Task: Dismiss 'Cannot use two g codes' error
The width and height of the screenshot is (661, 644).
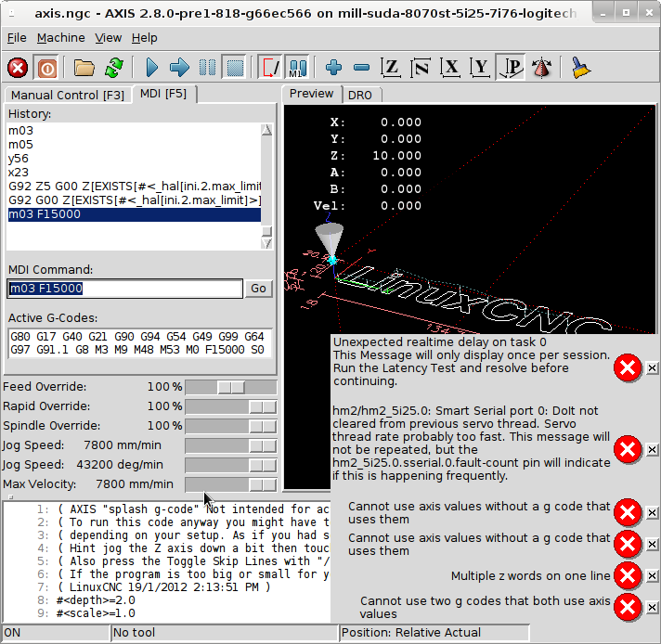Action: (x=652, y=607)
